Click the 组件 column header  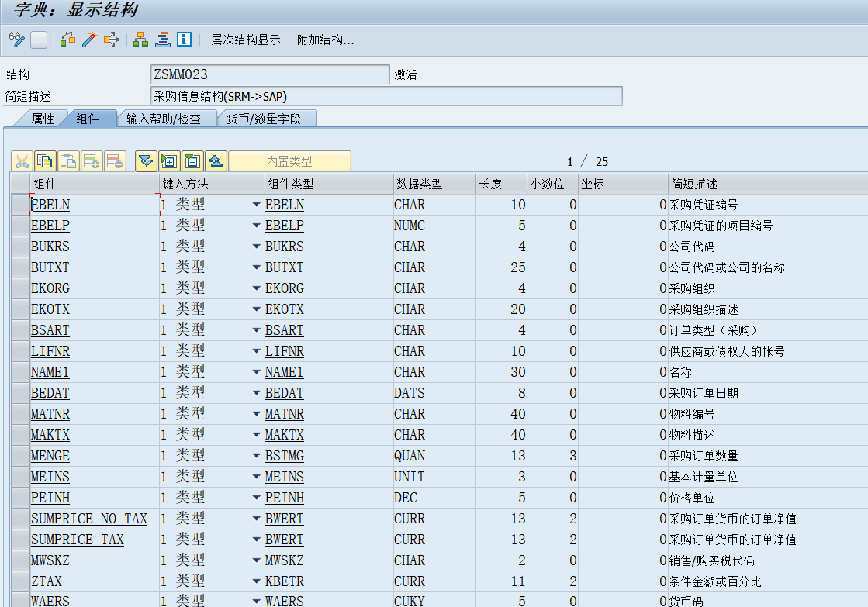pyautogui.click(x=95, y=184)
